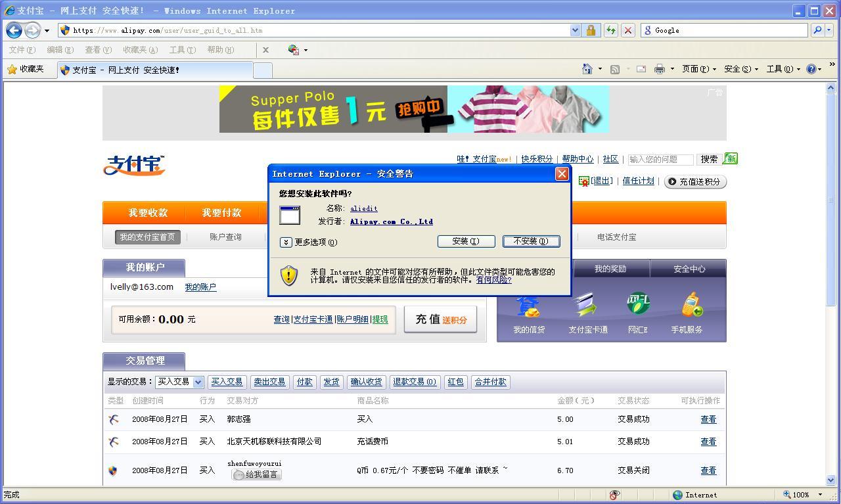Open the 页面(P) dropdown menu
The width and height of the screenshot is (841, 504).
698,69
